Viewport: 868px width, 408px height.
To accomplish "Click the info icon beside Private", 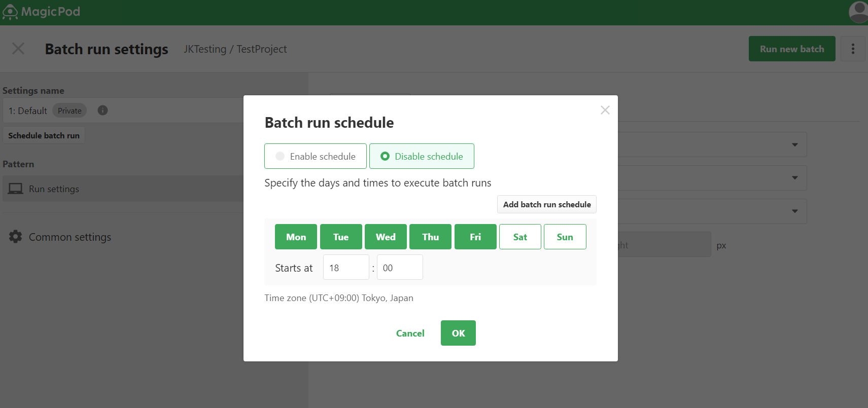I will (x=102, y=110).
